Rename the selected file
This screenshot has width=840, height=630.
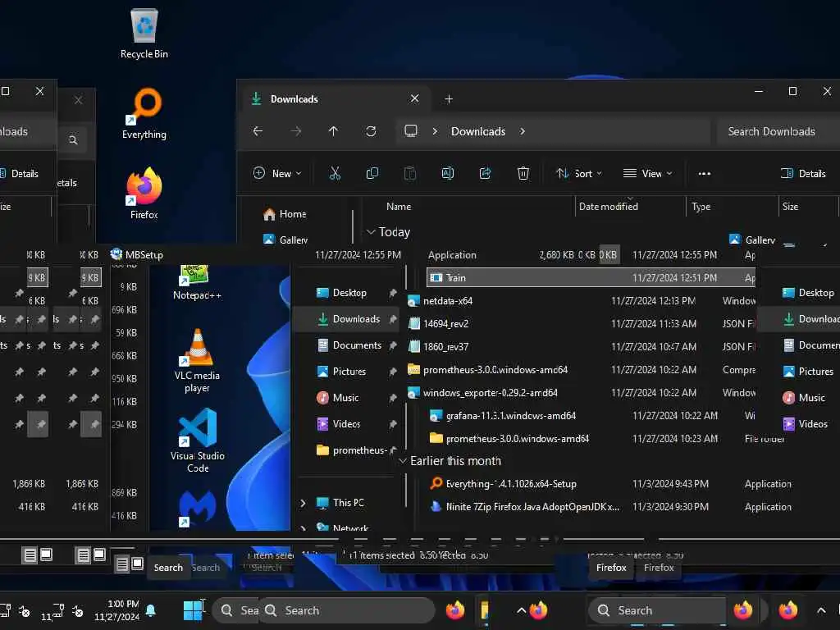pyautogui.click(x=447, y=173)
